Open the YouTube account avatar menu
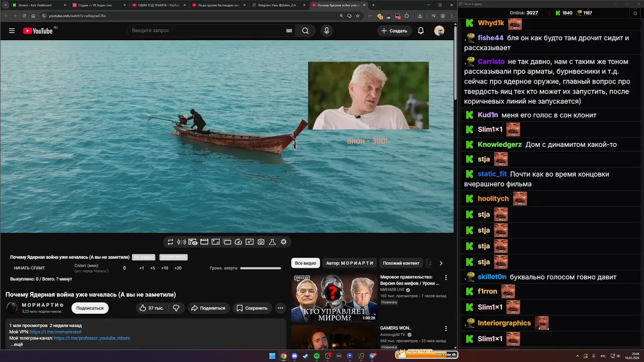The height and width of the screenshot is (362, 644). pos(439,31)
